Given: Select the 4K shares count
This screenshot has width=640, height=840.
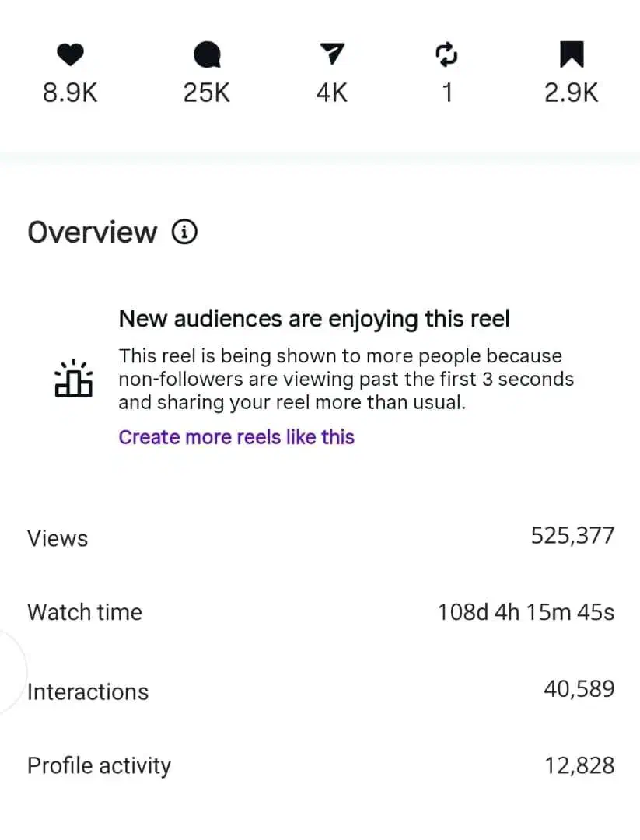Looking at the screenshot, I should [x=332, y=93].
